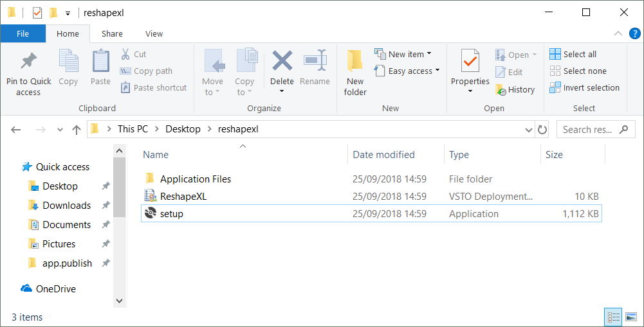Click the title bar New folder icon

pos(53,13)
